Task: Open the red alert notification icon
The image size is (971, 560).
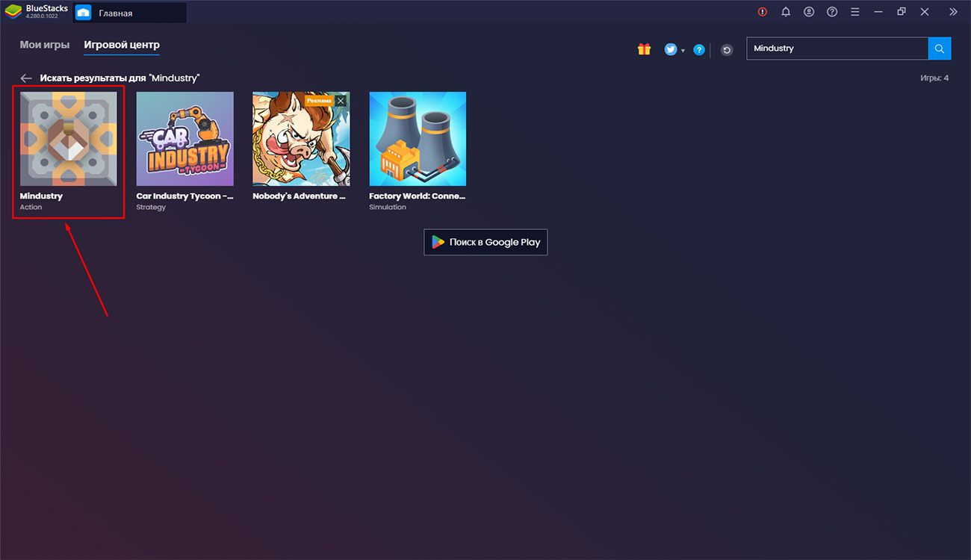Action: (x=763, y=12)
